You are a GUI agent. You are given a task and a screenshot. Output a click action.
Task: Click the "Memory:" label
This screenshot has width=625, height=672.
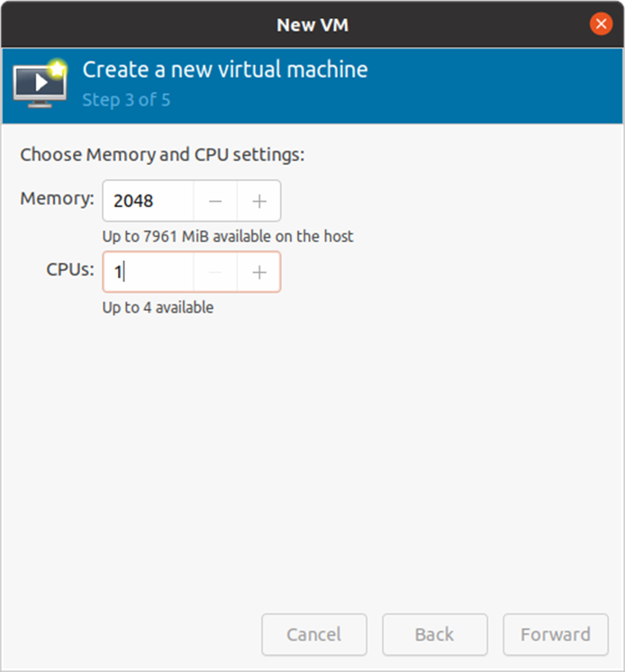click(x=57, y=199)
